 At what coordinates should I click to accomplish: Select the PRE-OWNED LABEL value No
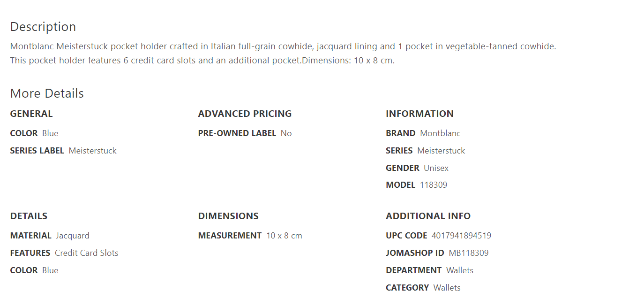tap(286, 133)
